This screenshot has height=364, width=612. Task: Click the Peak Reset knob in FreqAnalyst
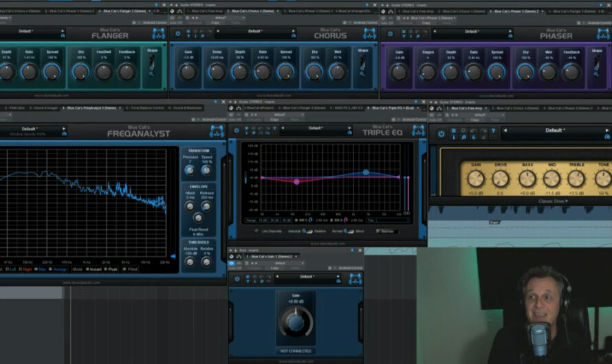pos(198,218)
